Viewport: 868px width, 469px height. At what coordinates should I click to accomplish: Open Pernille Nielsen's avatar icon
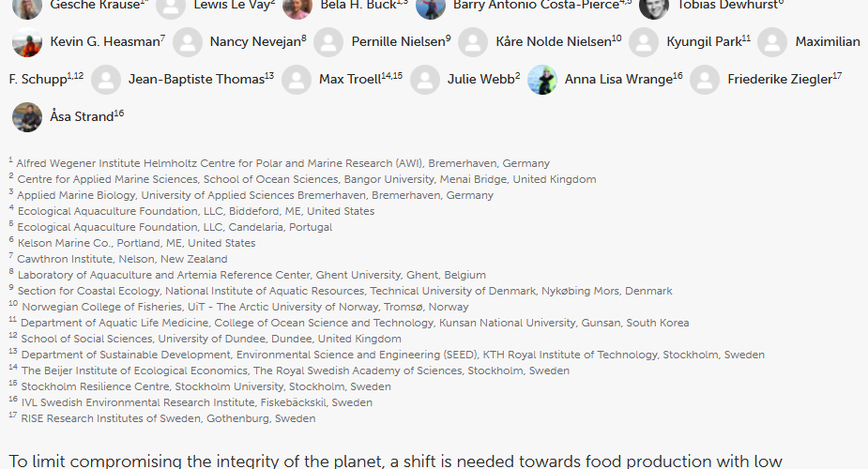pos(328,42)
